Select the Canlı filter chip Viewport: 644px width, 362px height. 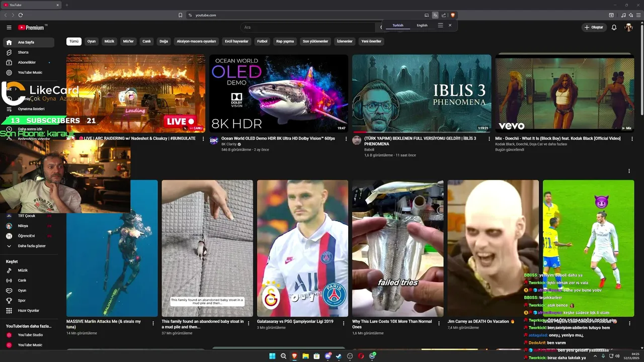pos(146,41)
